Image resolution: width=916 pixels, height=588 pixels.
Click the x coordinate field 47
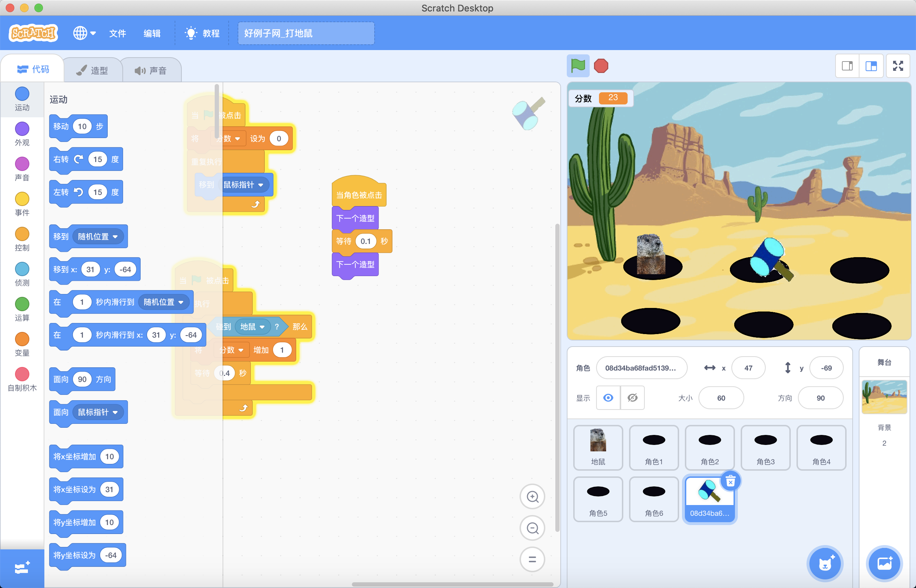(748, 368)
